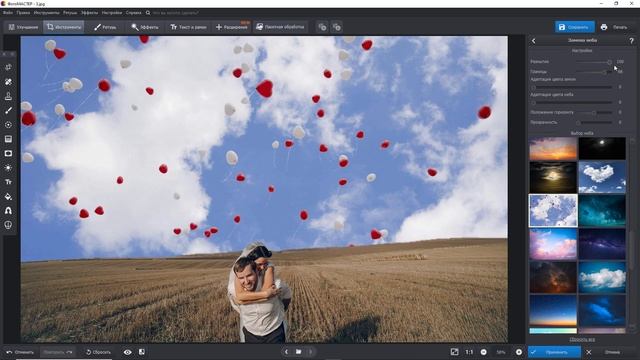Go to previous photo arrow
This screenshot has height=360, width=640.
(286, 351)
